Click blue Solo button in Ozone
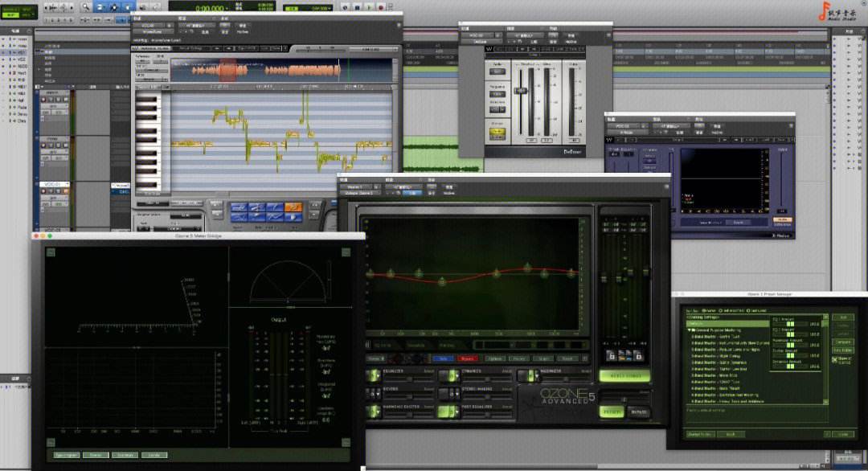The height and width of the screenshot is (471, 868). pos(443,358)
